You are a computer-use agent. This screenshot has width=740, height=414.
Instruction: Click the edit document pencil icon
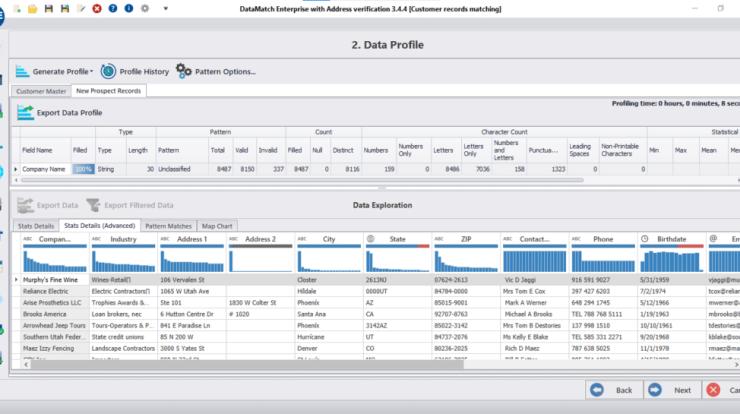[81, 8]
